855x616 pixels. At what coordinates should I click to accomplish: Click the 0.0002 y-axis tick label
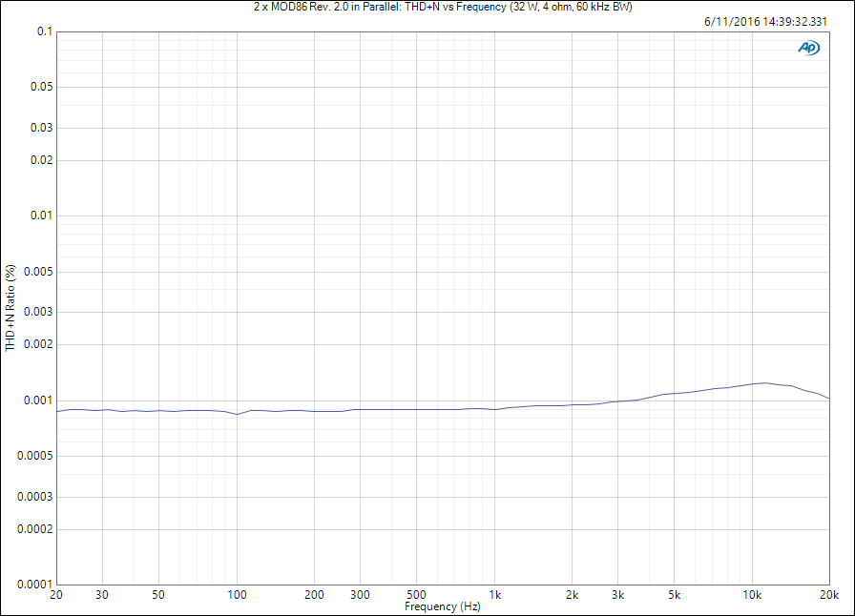[35, 529]
